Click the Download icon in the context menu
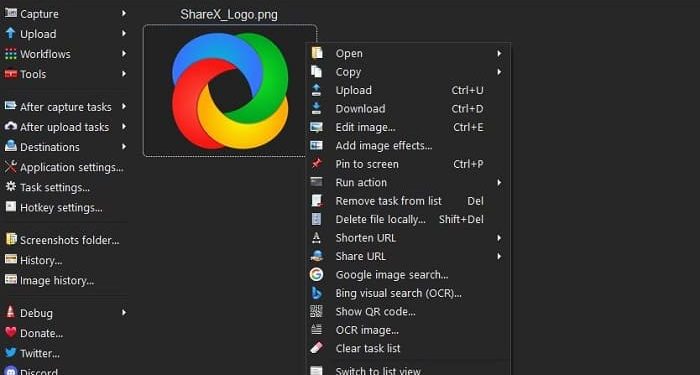Screen dimensions: 700x375 [x=317, y=108]
